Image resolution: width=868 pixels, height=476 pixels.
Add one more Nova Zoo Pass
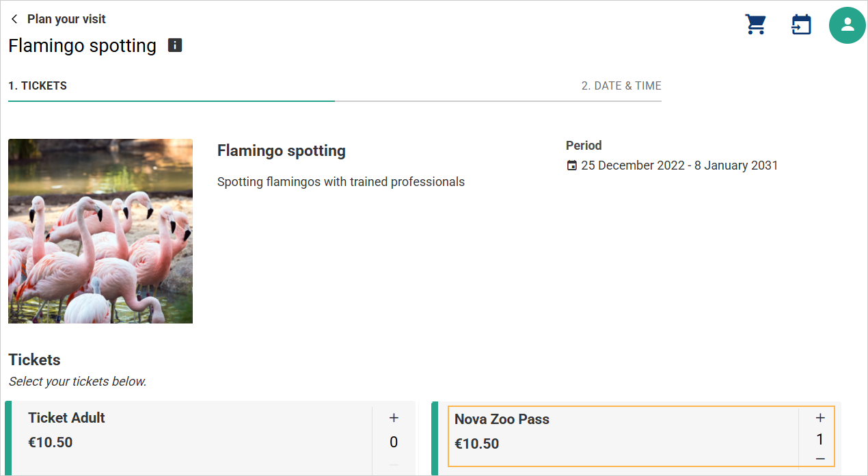pyautogui.click(x=820, y=418)
